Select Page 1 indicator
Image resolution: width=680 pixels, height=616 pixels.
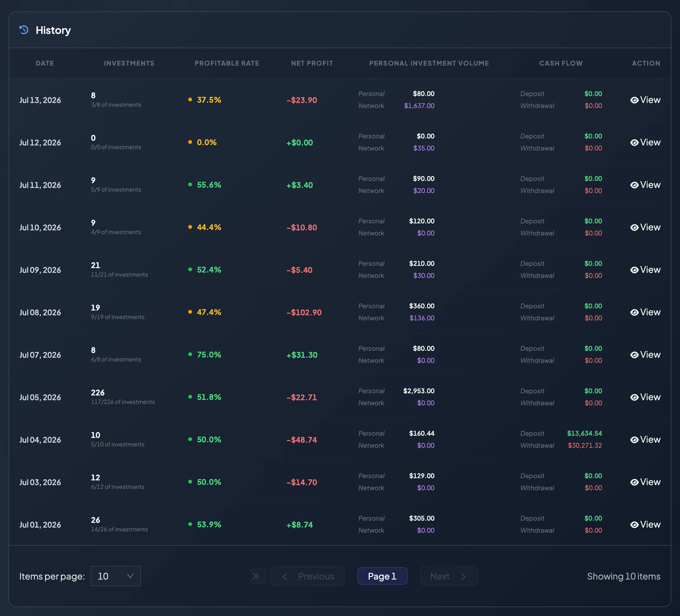click(382, 576)
